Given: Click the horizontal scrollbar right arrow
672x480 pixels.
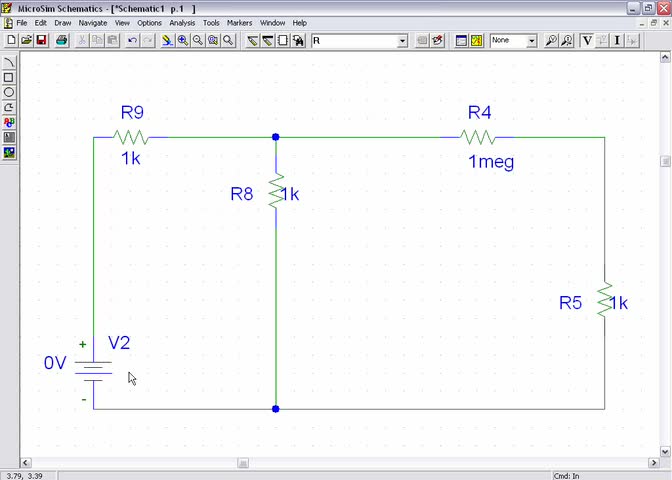Looking at the screenshot, I should click(654, 462).
